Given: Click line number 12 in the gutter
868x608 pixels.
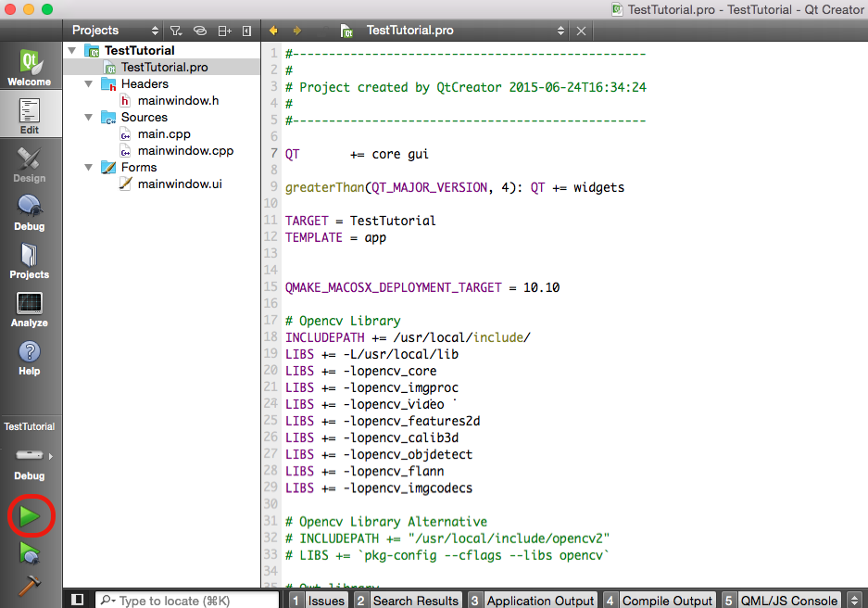Looking at the screenshot, I should pyautogui.click(x=270, y=237).
